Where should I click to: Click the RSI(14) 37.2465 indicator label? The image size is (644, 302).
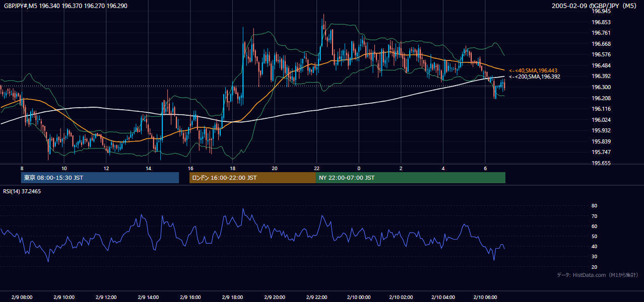pos(22,191)
